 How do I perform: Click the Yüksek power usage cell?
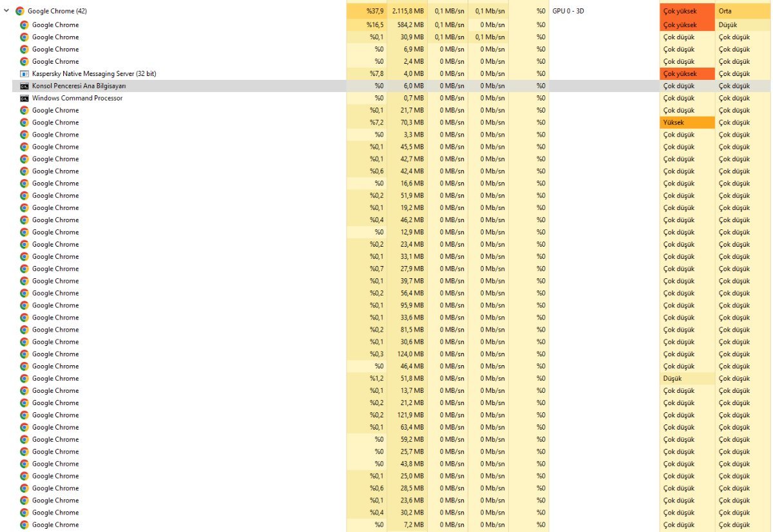(x=687, y=122)
